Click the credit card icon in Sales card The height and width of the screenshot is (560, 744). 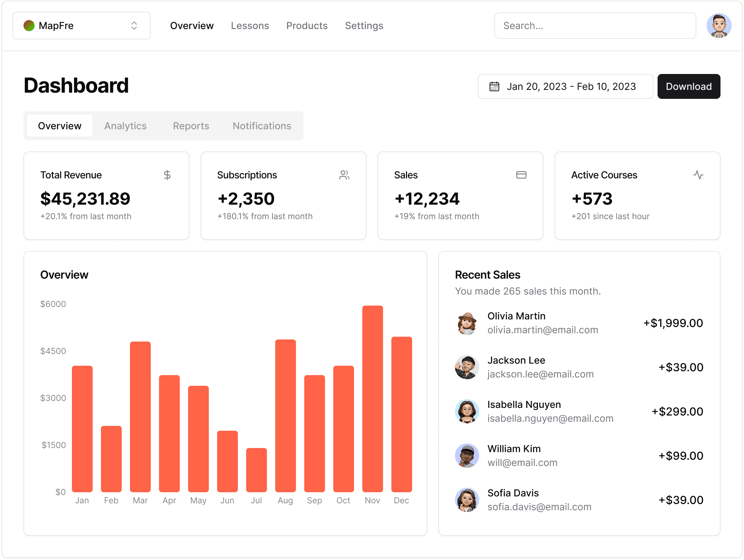[x=521, y=175]
